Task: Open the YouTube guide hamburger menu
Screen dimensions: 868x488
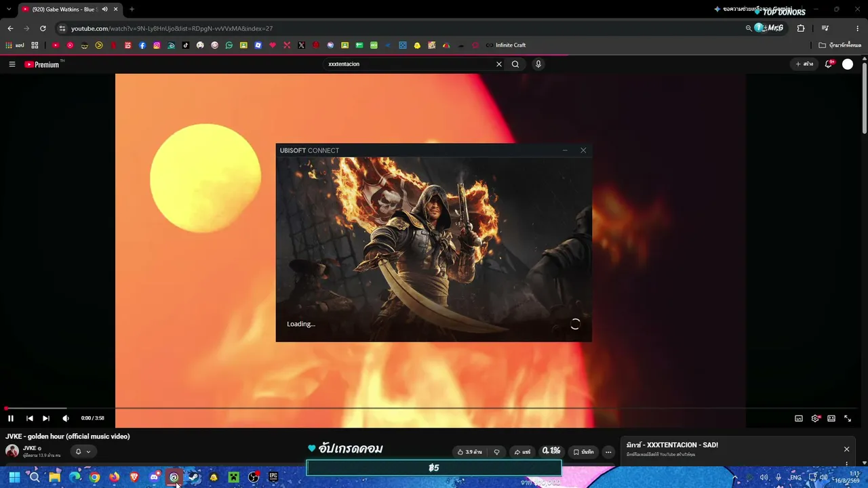Action: (12, 64)
